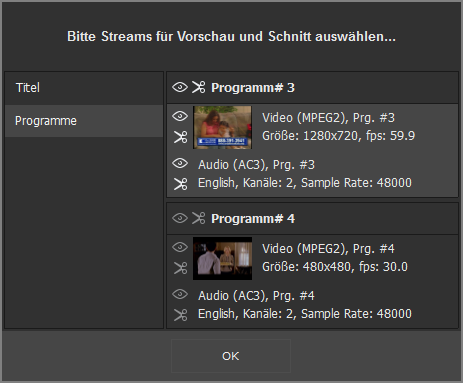
Task: Select the Titel tab
Action: pyautogui.click(x=84, y=88)
